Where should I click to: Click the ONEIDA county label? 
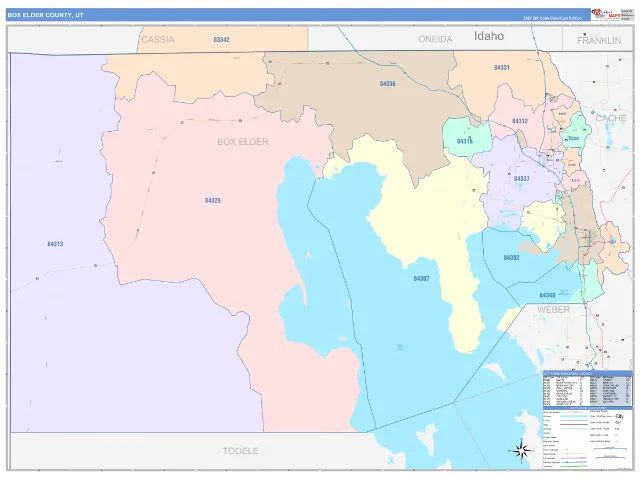(435, 39)
